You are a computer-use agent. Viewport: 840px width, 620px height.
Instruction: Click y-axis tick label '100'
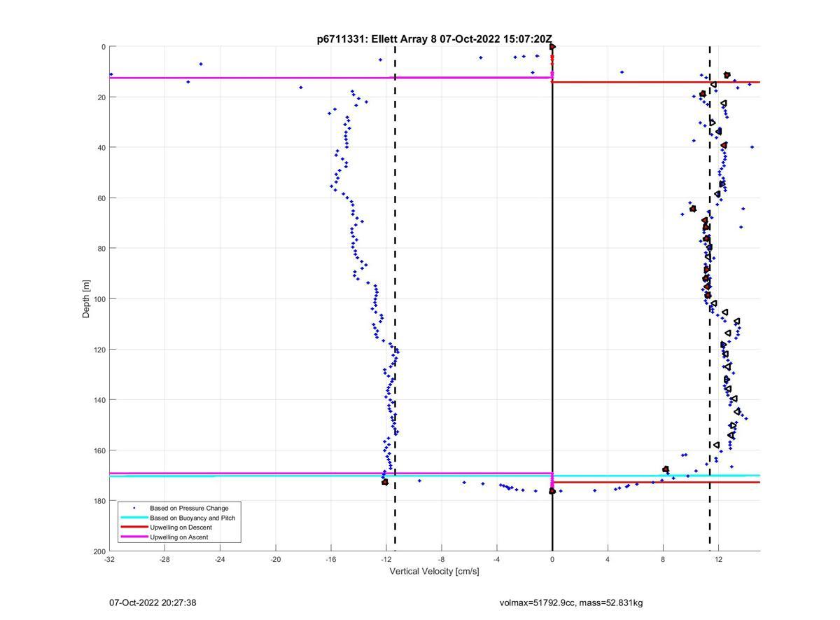pos(99,299)
